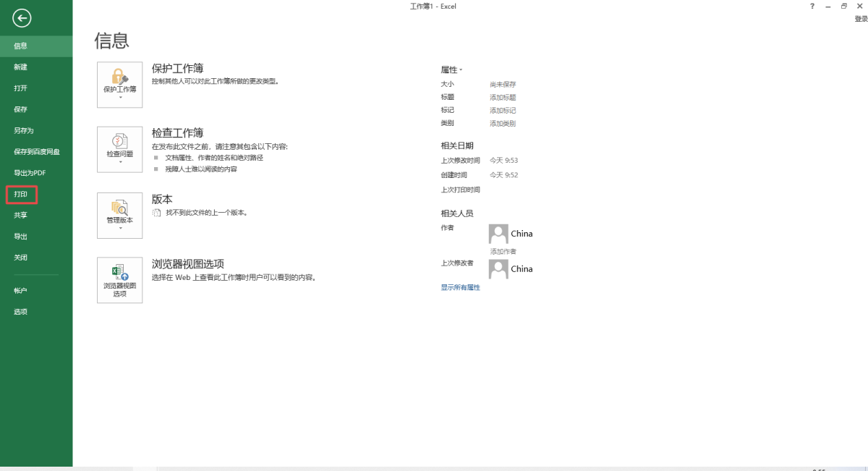Viewport: 868px width, 471px height.
Task: Choose 导出为PDF in the sidebar
Action: (36, 173)
